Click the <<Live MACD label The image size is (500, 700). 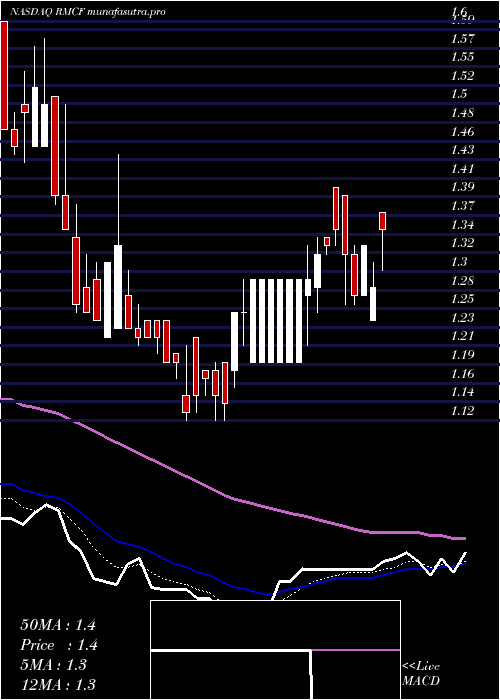tap(421, 673)
